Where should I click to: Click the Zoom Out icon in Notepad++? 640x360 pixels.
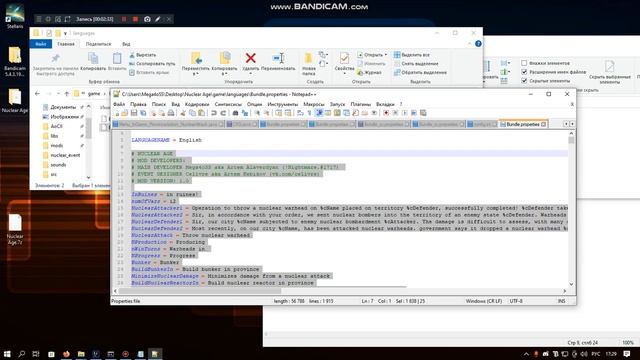pyautogui.click(x=267, y=113)
